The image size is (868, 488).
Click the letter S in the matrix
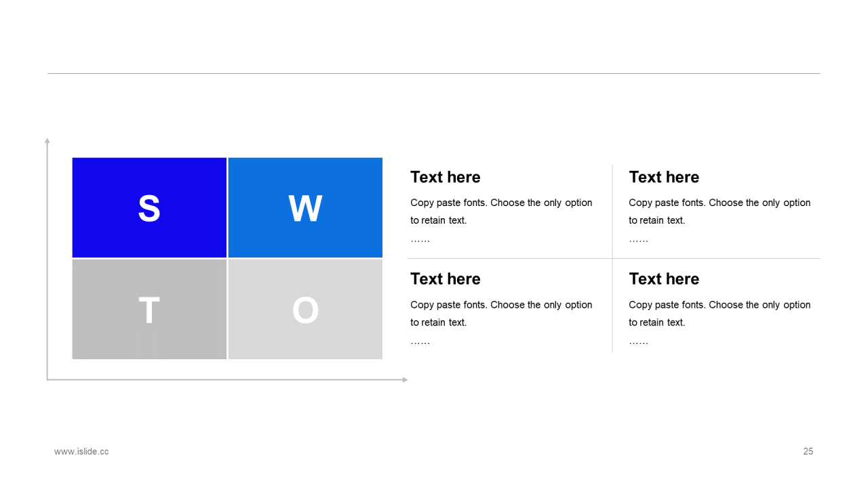click(x=149, y=209)
